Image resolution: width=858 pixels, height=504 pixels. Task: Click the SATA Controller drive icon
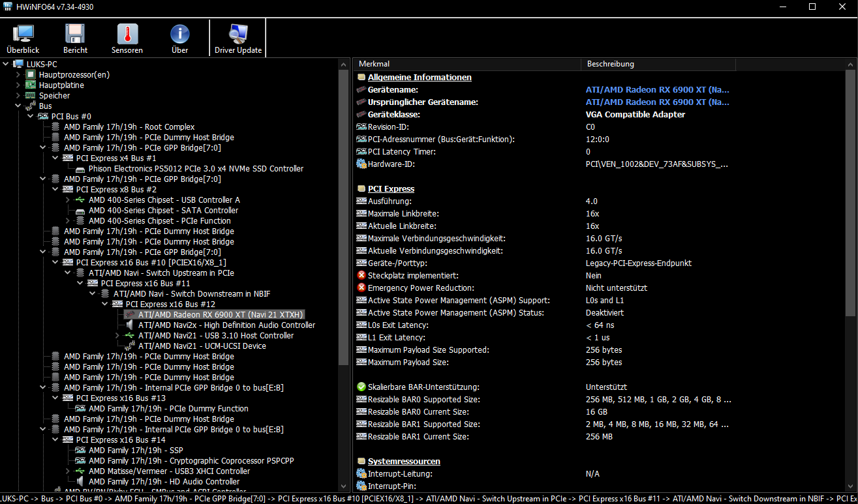click(x=81, y=211)
